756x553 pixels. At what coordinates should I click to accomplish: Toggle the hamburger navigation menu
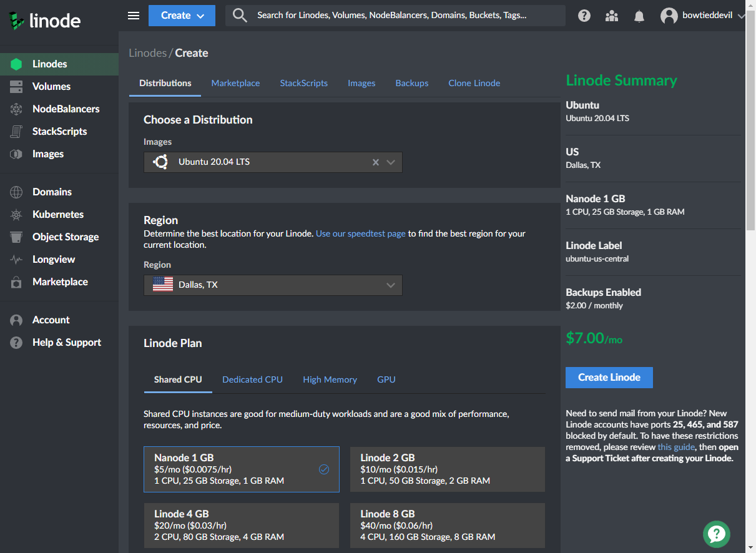point(134,16)
